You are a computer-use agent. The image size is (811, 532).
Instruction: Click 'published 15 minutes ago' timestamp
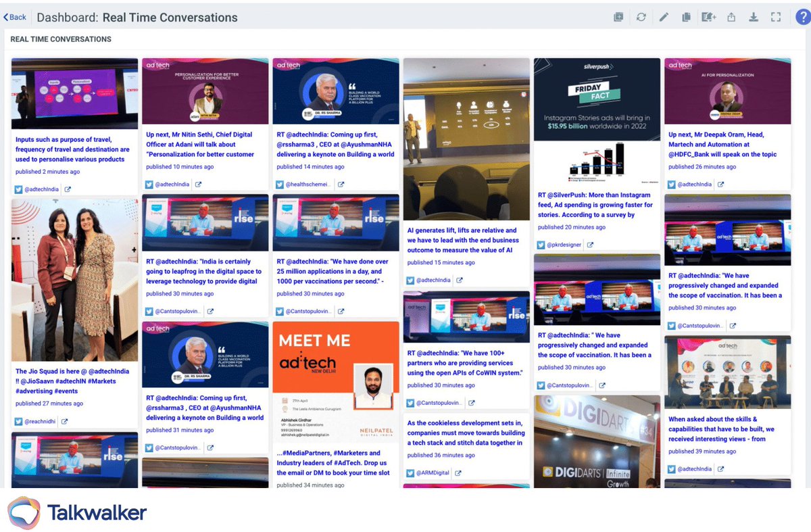(x=441, y=262)
